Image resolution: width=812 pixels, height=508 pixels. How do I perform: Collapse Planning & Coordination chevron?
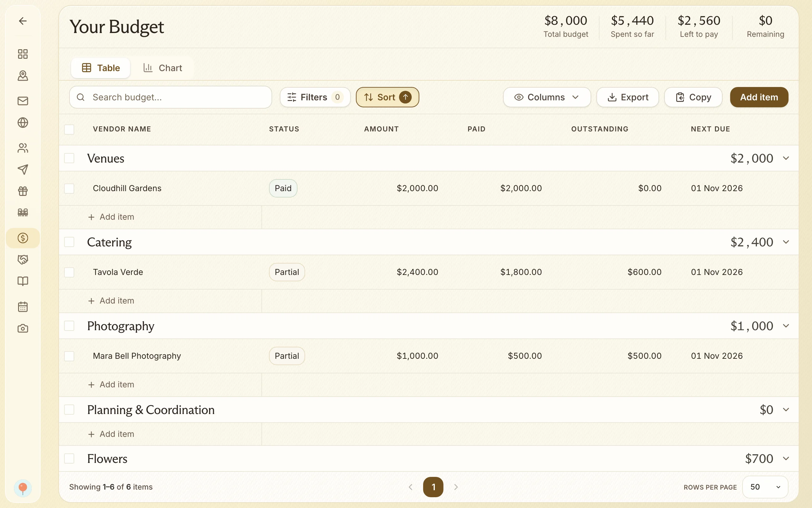[x=786, y=410]
